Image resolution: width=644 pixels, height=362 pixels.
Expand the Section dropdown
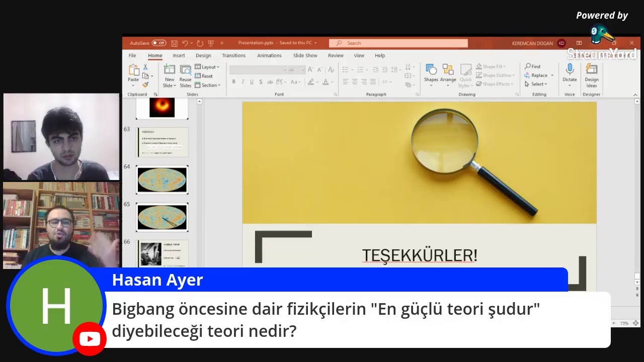207,85
